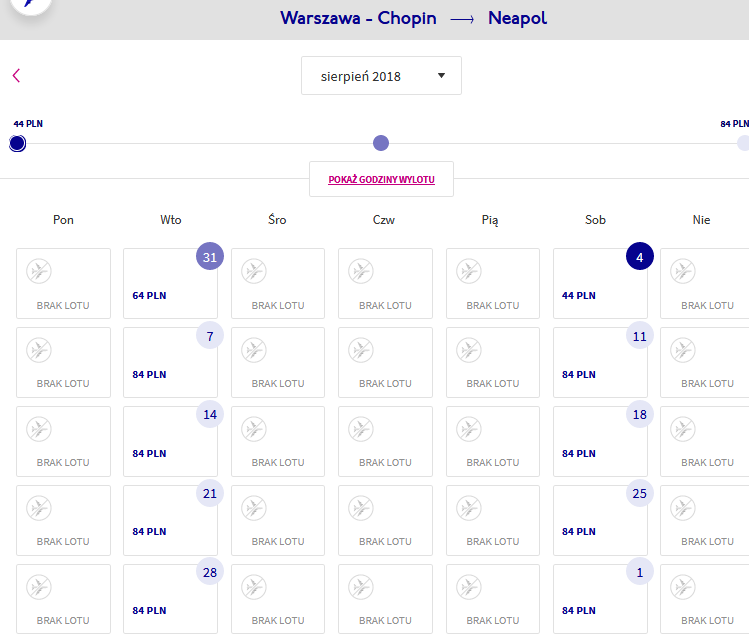749x641 pixels.
Task: Choose Tuesday 14 flight for 84 PLN
Action: 170,441
